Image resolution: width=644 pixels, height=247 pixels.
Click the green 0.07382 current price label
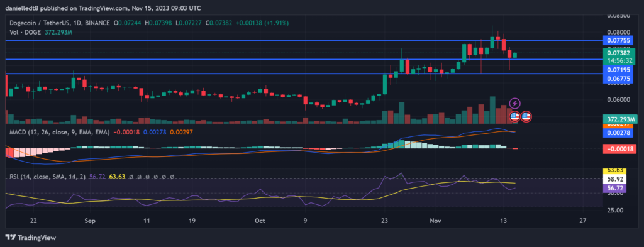coord(619,53)
